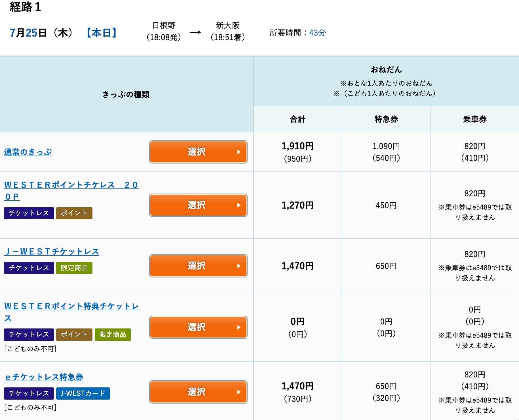Click the 【本日】 label
519x420 pixels.
click(x=102, y=33)
